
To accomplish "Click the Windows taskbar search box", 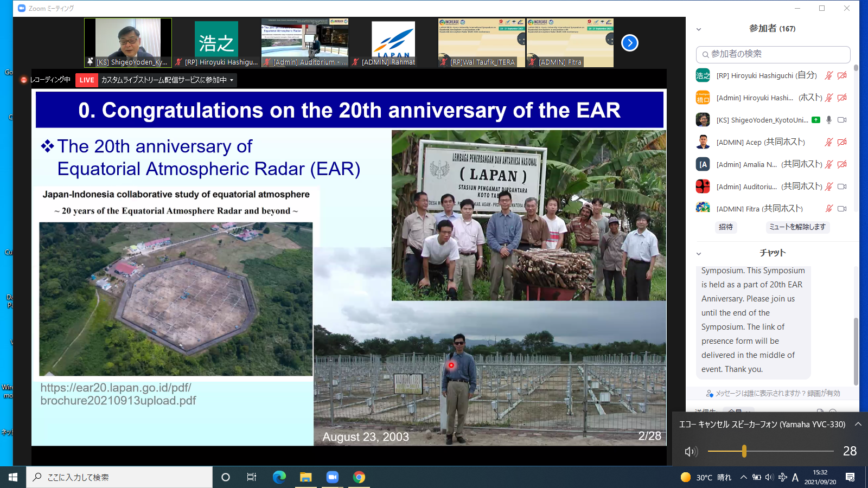I will pyautogui.click(x=119, y=477).
